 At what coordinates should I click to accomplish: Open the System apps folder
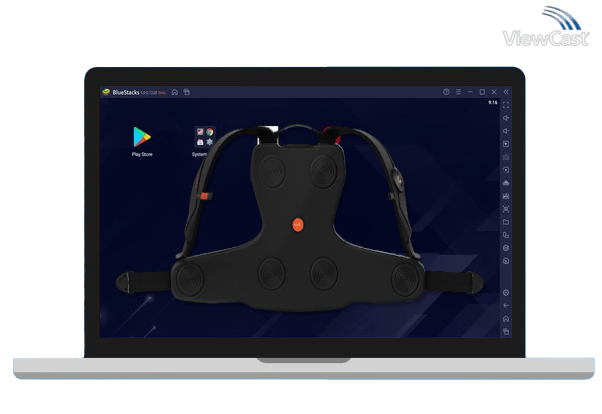click(204, 137)
